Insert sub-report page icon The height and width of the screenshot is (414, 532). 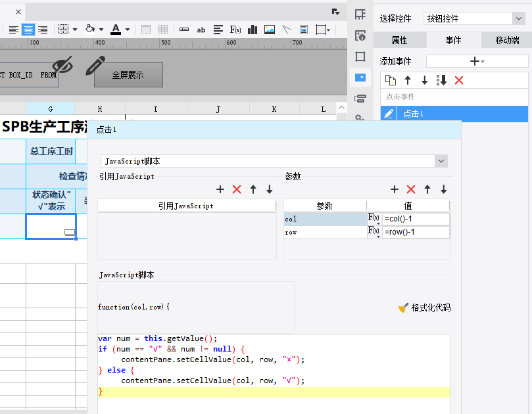[304, 30]
